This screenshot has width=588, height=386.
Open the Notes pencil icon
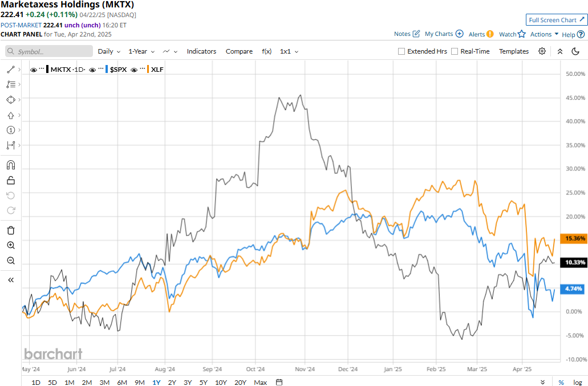[416, 34]
